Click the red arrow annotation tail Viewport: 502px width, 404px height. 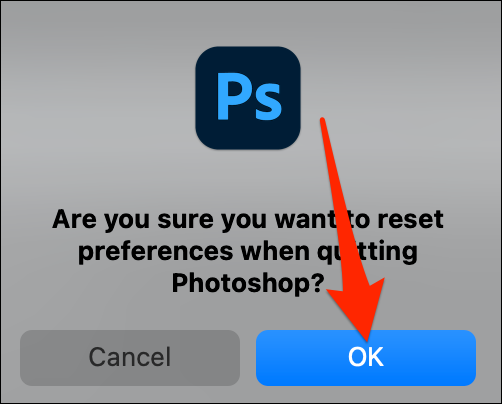[x=323, y=122]
